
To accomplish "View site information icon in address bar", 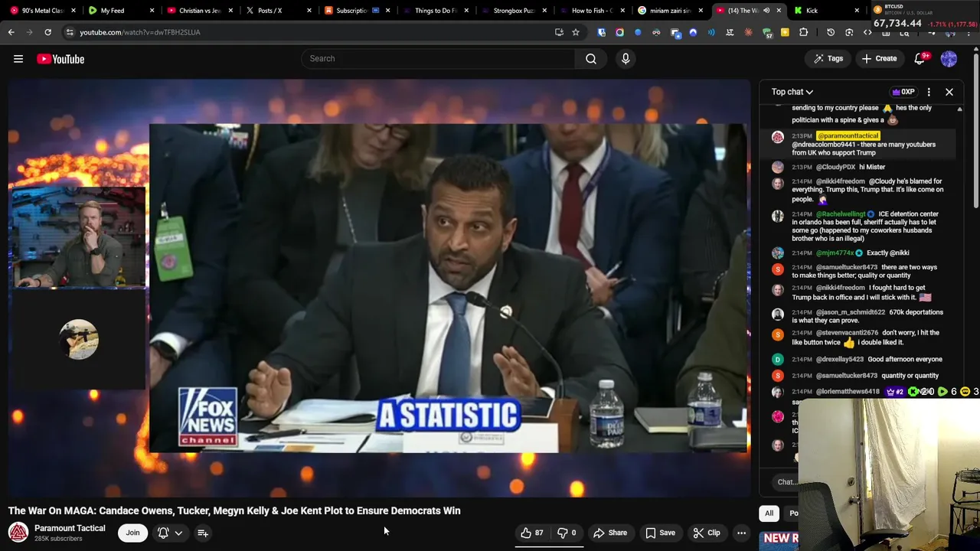I will point(70,32).
